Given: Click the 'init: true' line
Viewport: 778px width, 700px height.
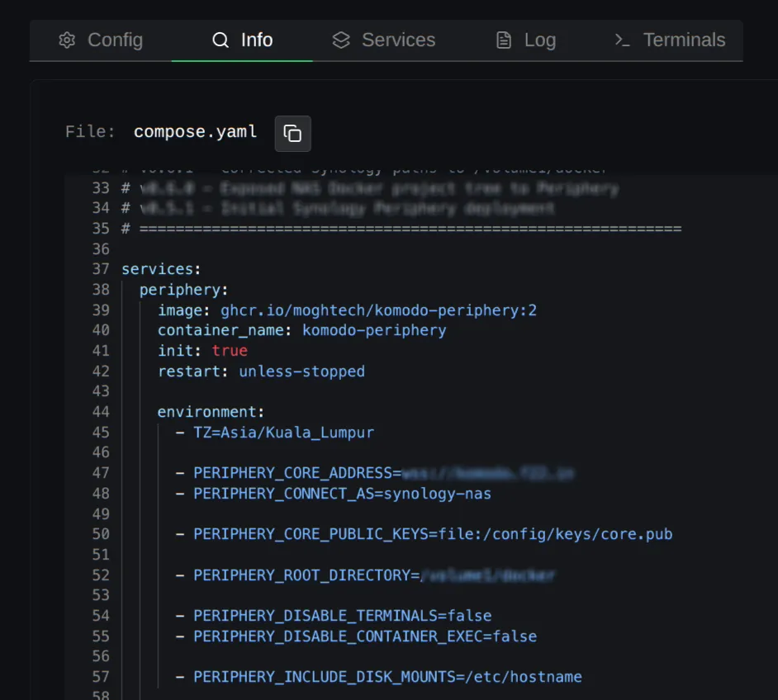Looking at the screenshot, I should pyautogui.click(x=202, y=351).
